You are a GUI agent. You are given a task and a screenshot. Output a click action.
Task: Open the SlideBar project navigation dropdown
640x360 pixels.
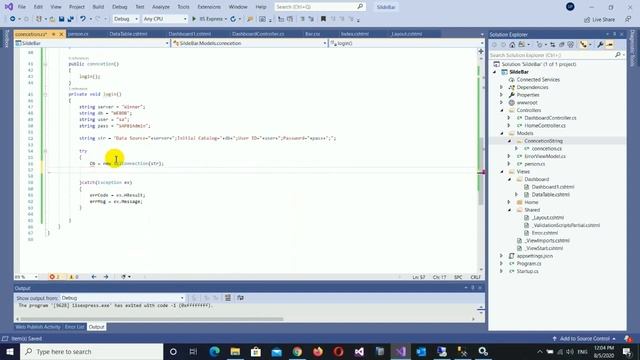tap(92, 43)
